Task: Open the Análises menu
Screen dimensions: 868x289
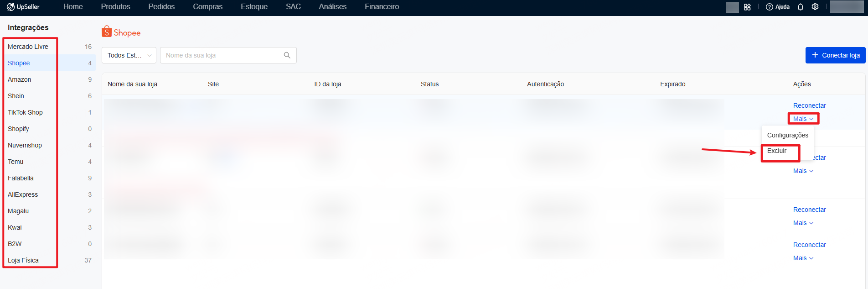Action: click(x=333, y=7)
